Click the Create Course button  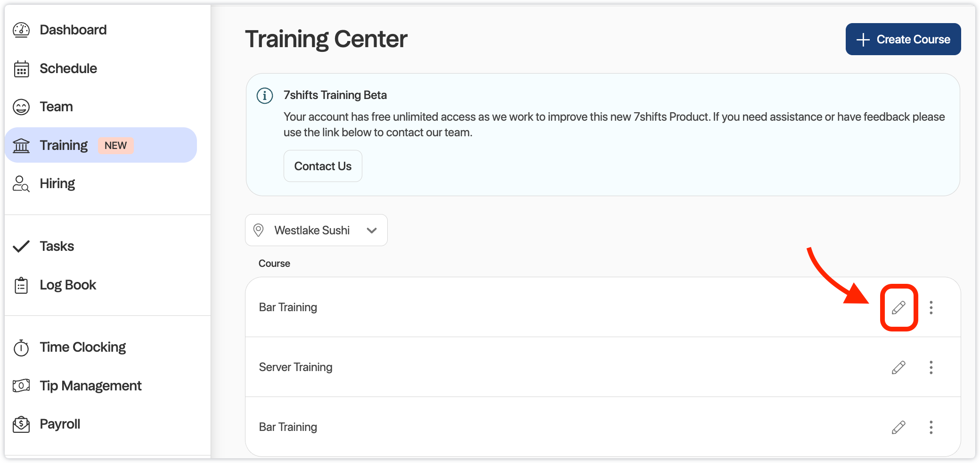point(903,39)
